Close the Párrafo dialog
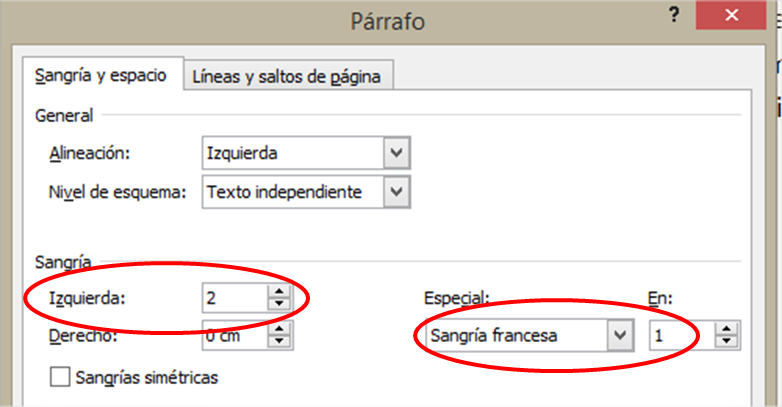Image resolution: width=782 pixels, height=407 pixels. pyautogui.click(x=733, y=15)
